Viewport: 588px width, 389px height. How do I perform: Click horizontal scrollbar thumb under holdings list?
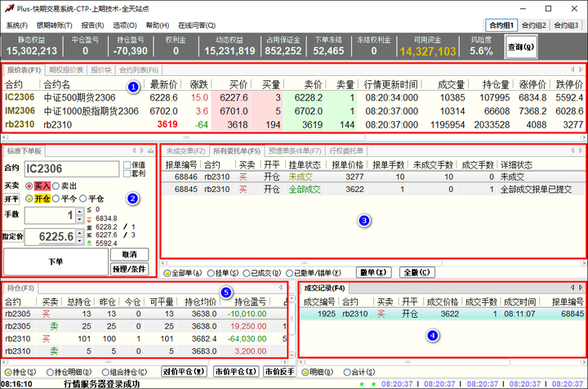(x=108, y=362)
